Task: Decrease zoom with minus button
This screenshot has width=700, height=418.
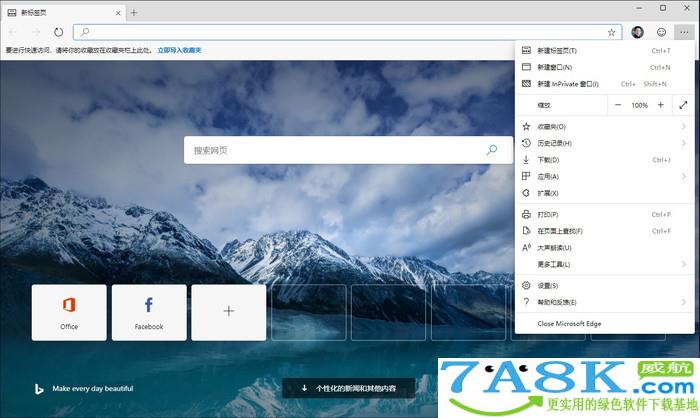Action: pyautogui.click(x=618, y=105)
